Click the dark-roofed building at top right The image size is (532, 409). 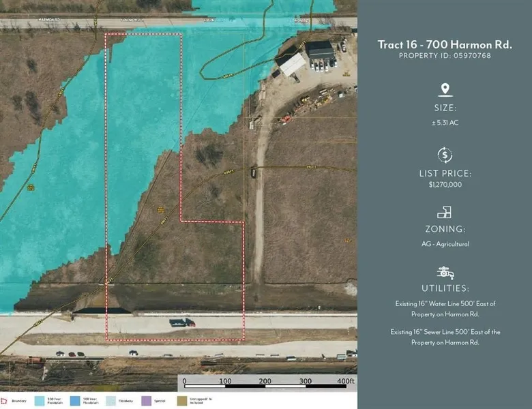pyautogui.click(x=320, y=49)
